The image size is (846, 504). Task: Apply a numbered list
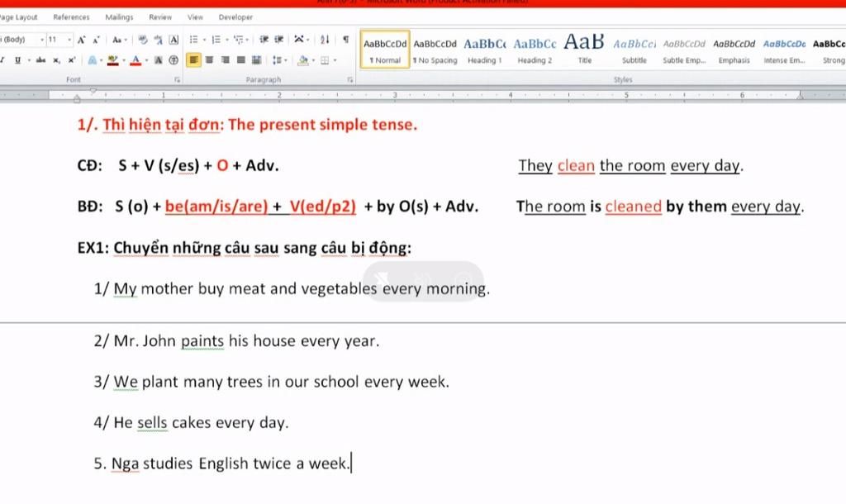tap(216, 40)
